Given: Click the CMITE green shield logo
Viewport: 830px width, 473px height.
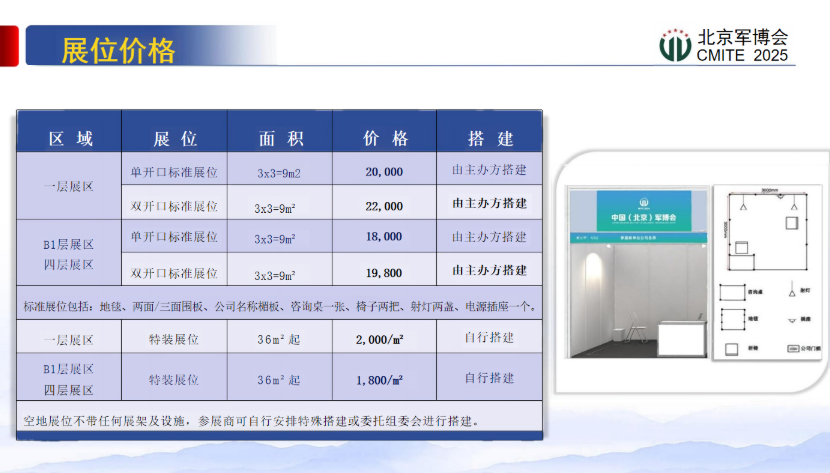Looking at the screenshot, I should [x=675, y=45].
